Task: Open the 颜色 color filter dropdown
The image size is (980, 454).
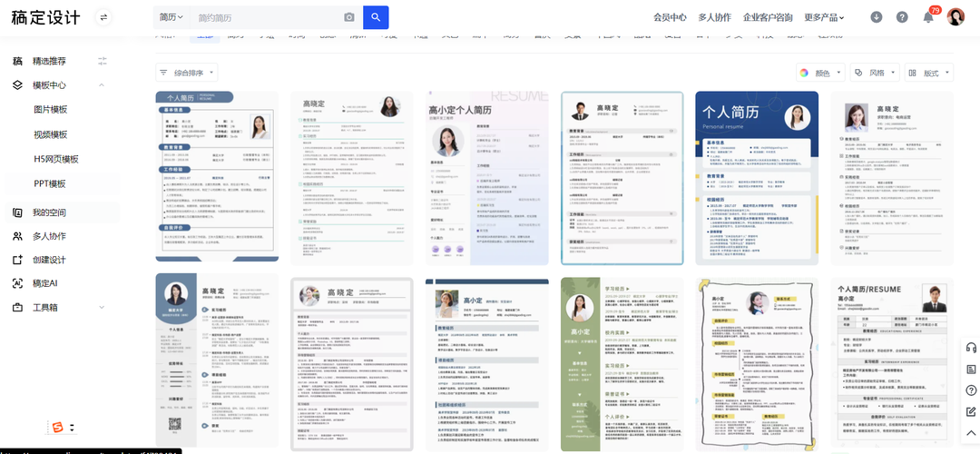Action: coord(821,74)
